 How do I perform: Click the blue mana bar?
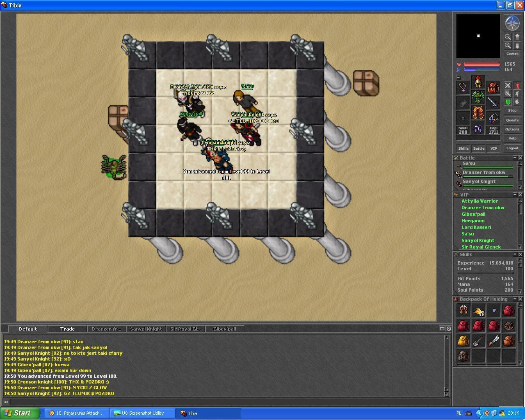(x=482, y=70)
